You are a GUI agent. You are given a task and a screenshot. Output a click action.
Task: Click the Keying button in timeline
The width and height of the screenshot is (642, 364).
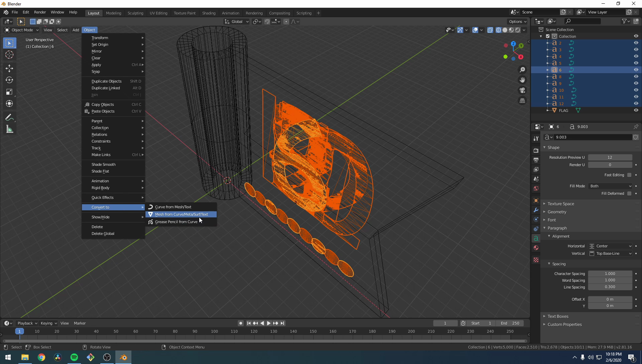pos(48,323)
